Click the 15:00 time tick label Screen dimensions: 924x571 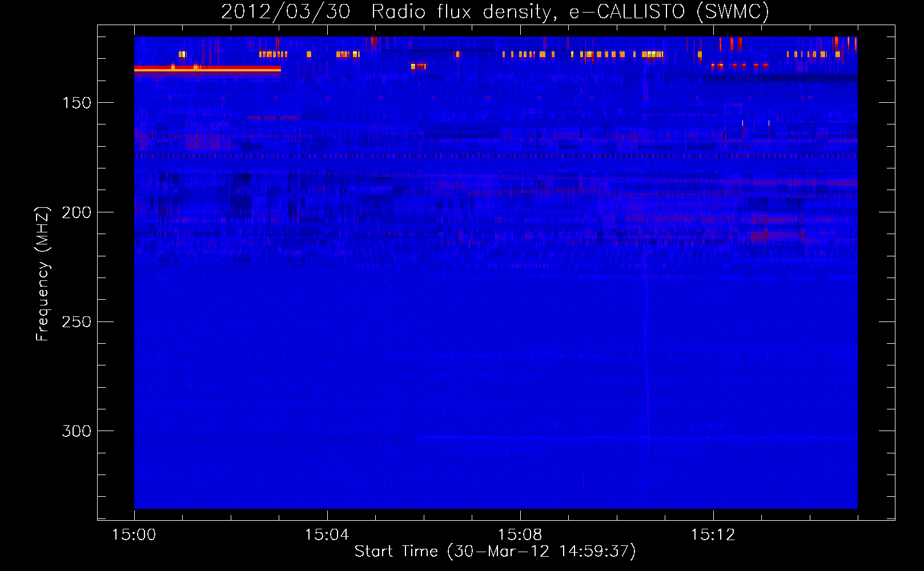(x=134, y=535)
